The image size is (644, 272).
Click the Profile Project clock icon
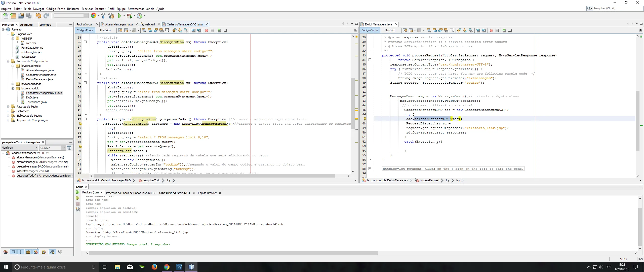[140, 16]
